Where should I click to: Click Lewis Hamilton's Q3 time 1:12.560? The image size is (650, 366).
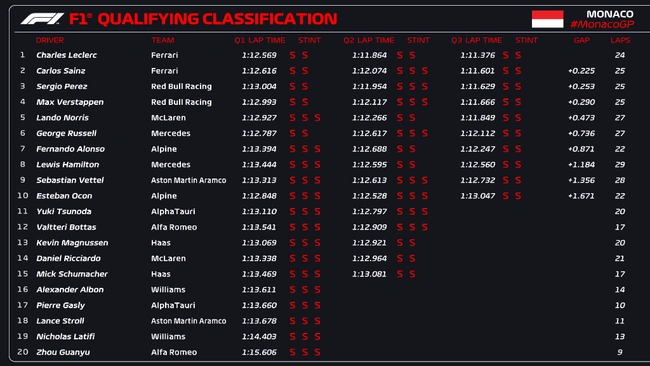click(478, 165)
